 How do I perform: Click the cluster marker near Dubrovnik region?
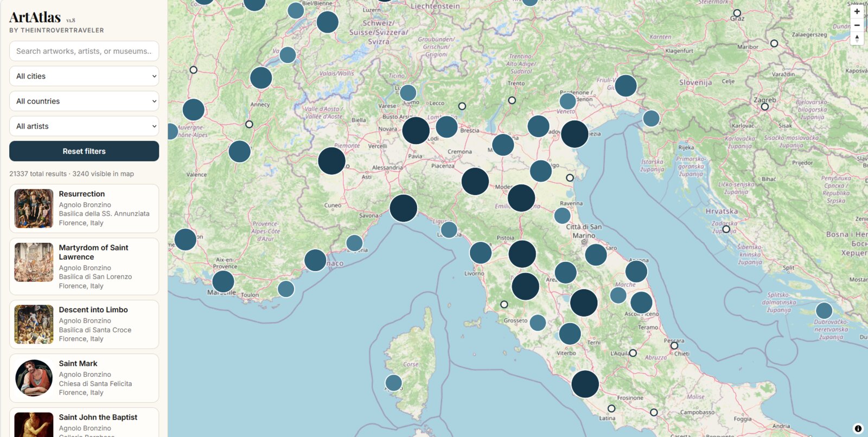click(x=824, y=311)
